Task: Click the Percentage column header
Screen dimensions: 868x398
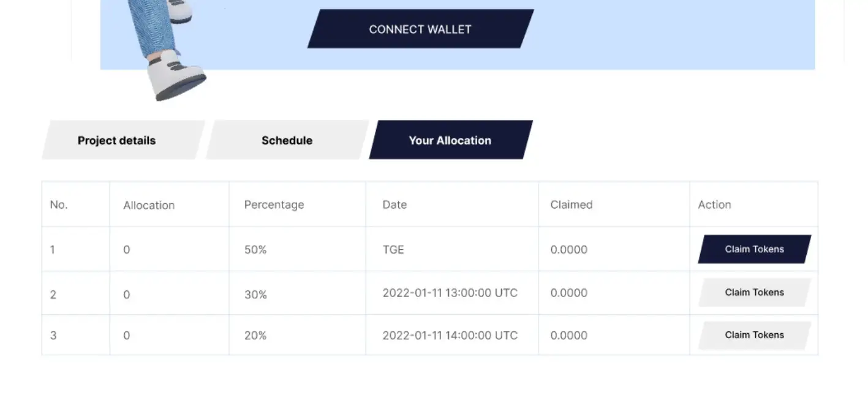Action: pos(274,205)
